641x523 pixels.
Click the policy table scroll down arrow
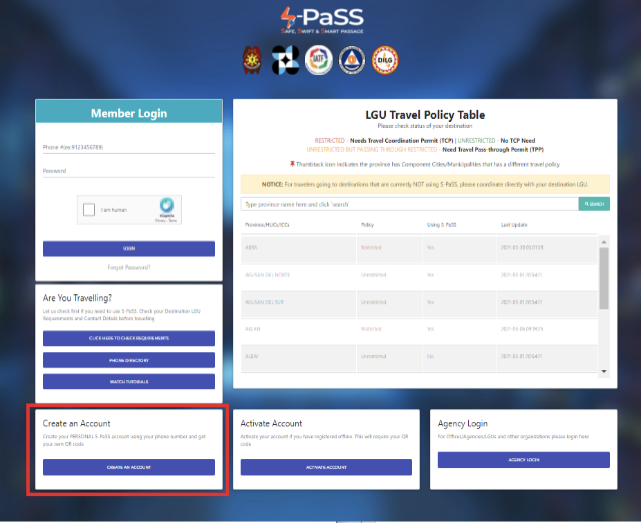604,371
